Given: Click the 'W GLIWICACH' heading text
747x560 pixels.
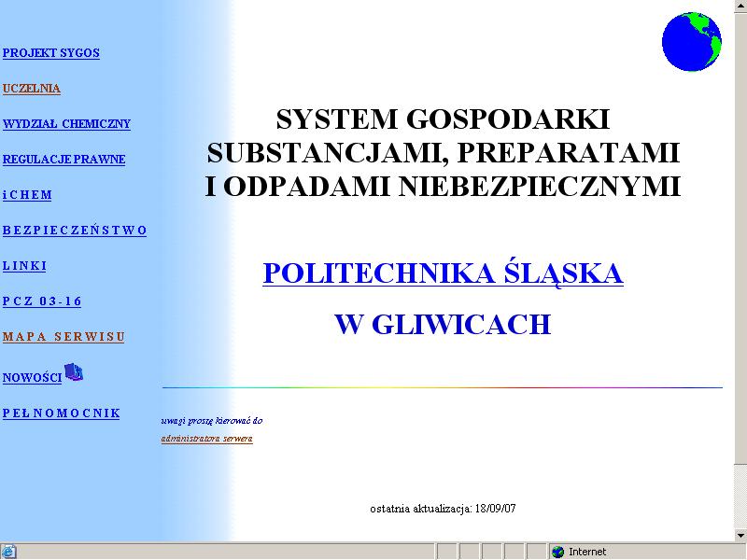Looking at the screenshot, I should [x=443, y=325].
